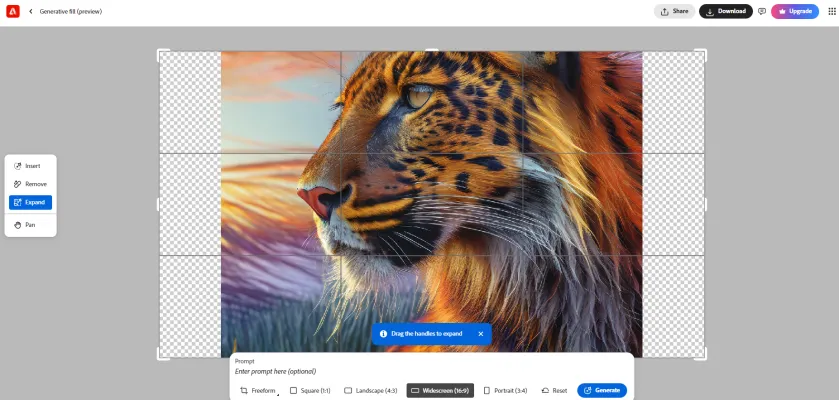Go back using the back arrow
Screen dimensions: 839x400
[x=30, y=11]
